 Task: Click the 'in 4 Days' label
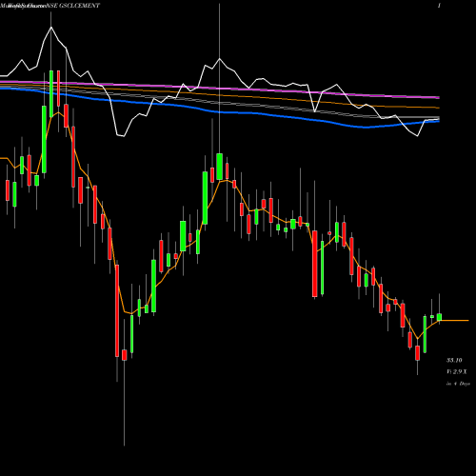point(458,384)
